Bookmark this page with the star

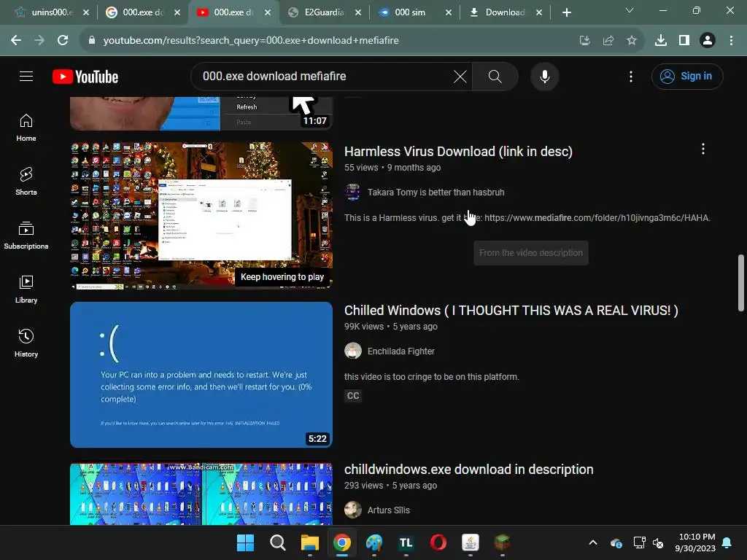point(631,41)
